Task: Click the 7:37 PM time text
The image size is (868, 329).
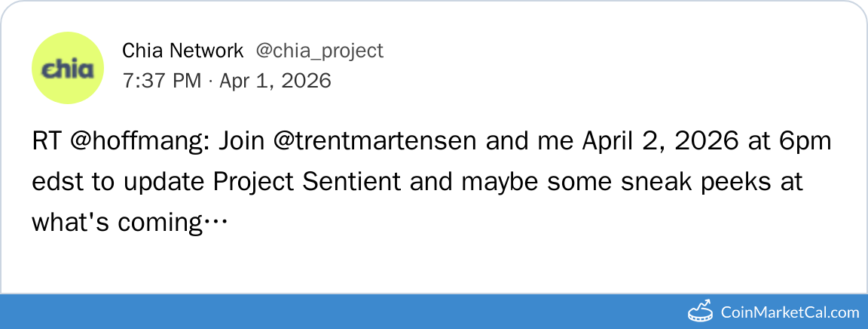Action: point(161,81)
